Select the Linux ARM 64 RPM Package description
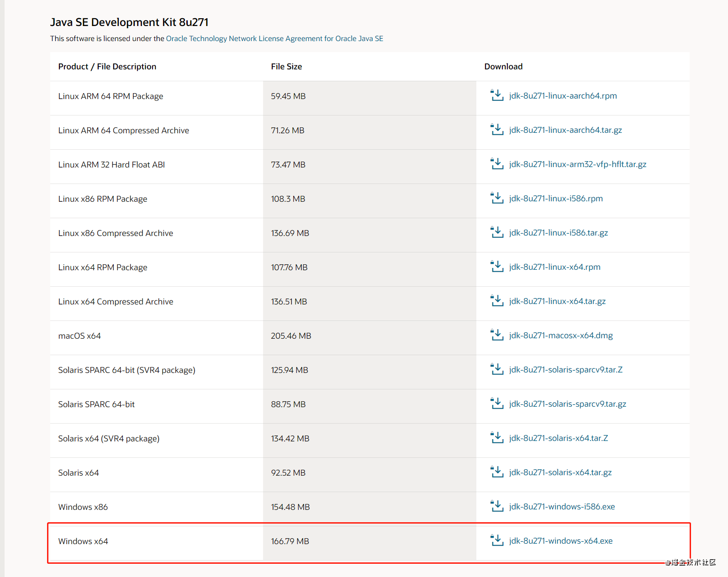This screenshot has width=728, height=577. (111, 96)
